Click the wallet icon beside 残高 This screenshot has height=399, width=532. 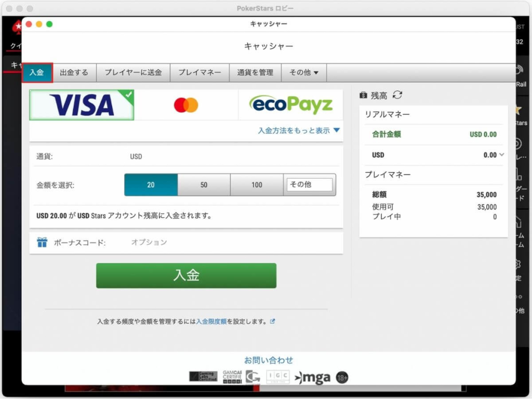(363, 96)
